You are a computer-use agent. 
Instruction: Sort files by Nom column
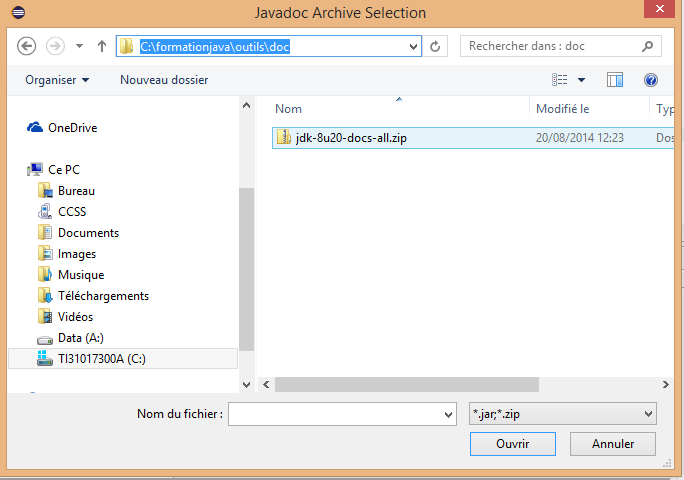(x=288, y=109)
